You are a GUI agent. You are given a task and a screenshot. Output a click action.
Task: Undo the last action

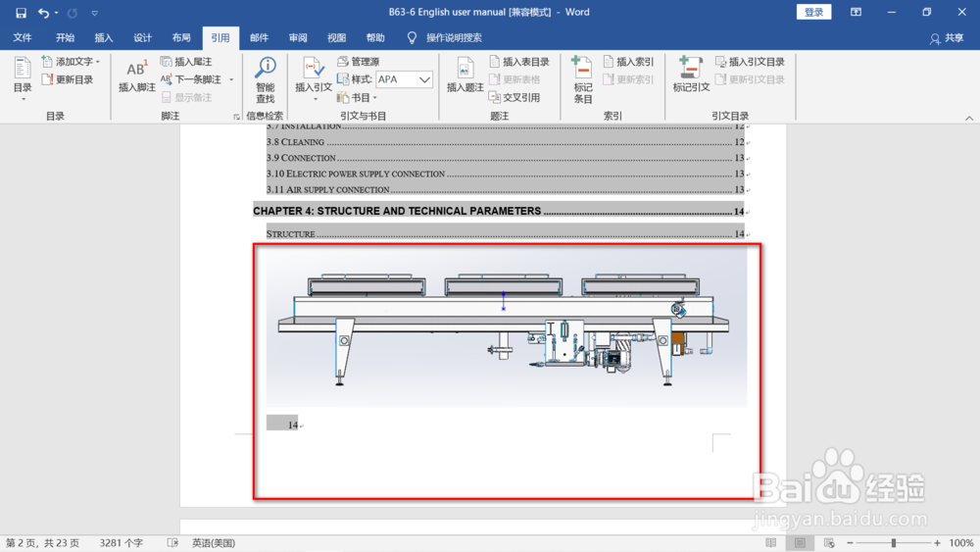click(43, 13)
